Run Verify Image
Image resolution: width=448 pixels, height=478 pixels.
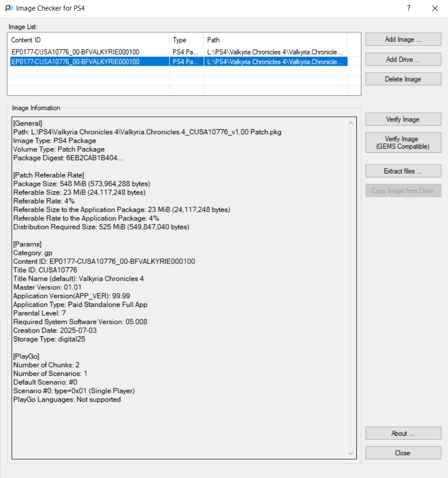(x=403, y=119)
